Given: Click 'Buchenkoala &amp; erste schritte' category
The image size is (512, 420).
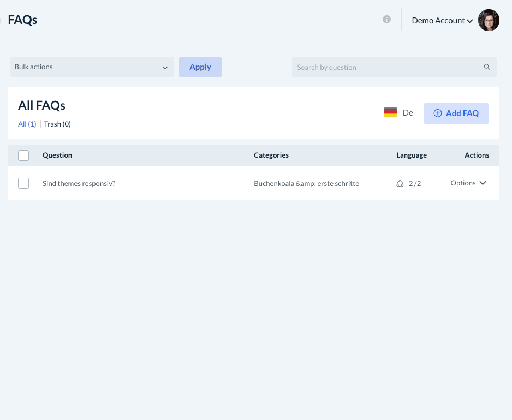Looking at the screenshot, I should [307, 183].
